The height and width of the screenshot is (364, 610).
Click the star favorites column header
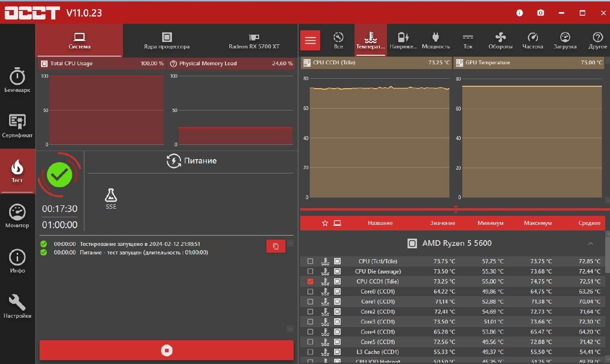pyautogui.click(x=325, y=223)
